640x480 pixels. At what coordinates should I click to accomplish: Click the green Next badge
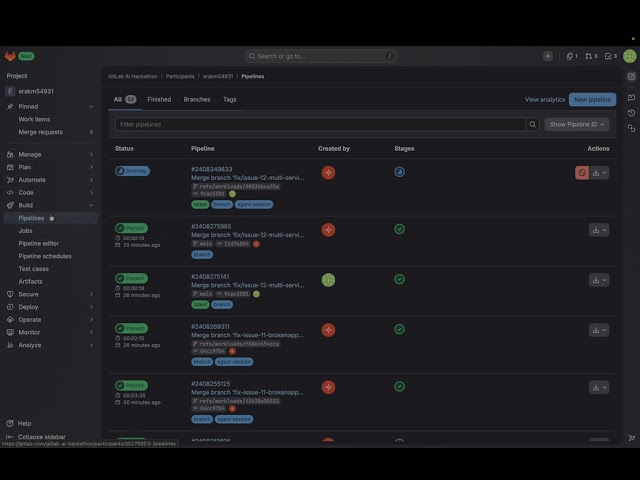[26, 56]
